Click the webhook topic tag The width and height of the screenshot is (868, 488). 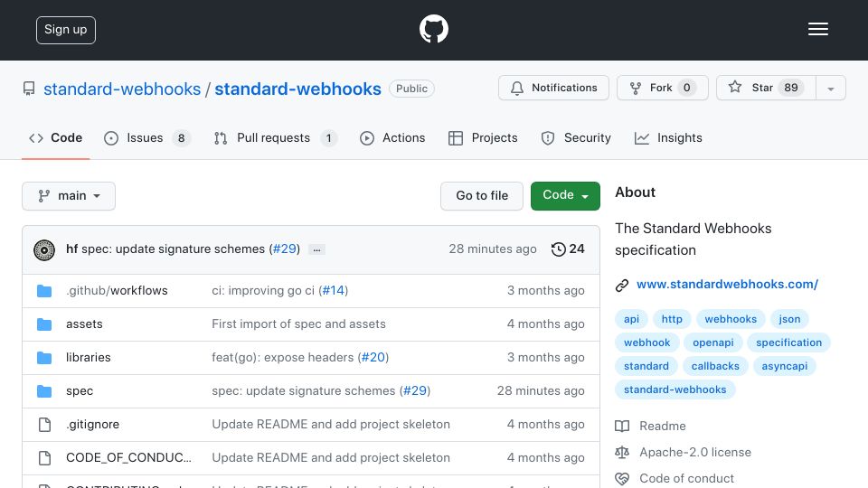point(646,343)
